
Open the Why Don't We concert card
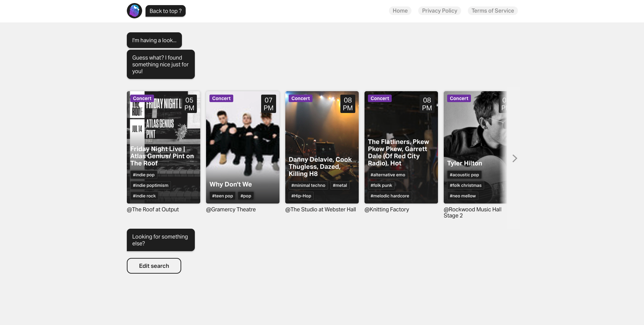(x=243, y=147)
